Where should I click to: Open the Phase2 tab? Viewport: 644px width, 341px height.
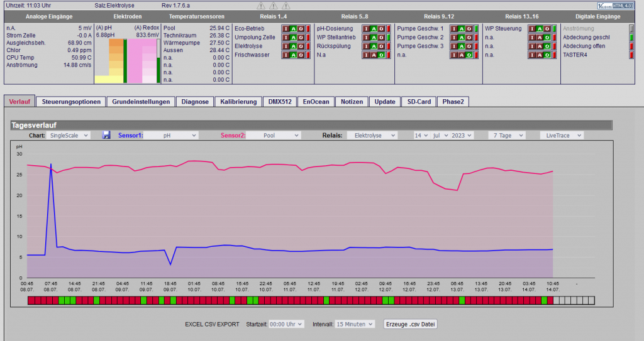pyautogui.click(x=453, y=102)
